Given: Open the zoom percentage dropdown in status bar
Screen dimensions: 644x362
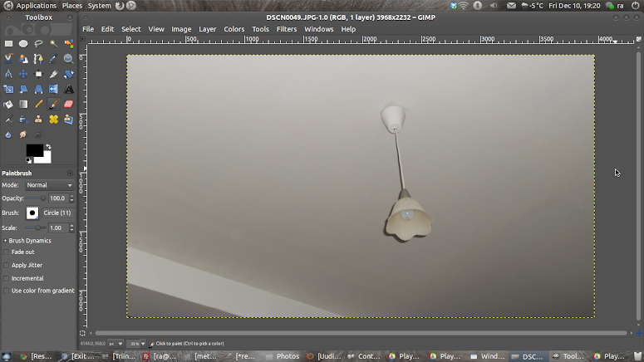Looking at the screenshot, I should pyautogui.click(x=138, y=344).
